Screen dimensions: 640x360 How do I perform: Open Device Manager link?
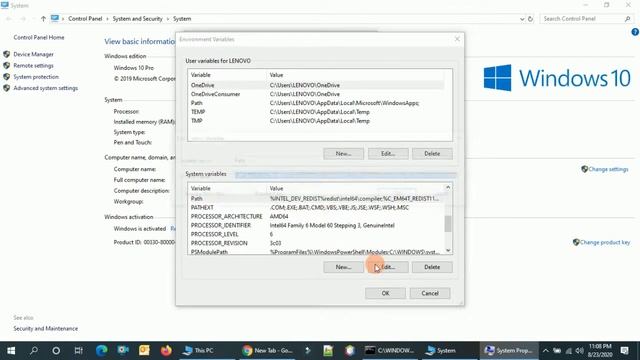(x=33, y=54)
